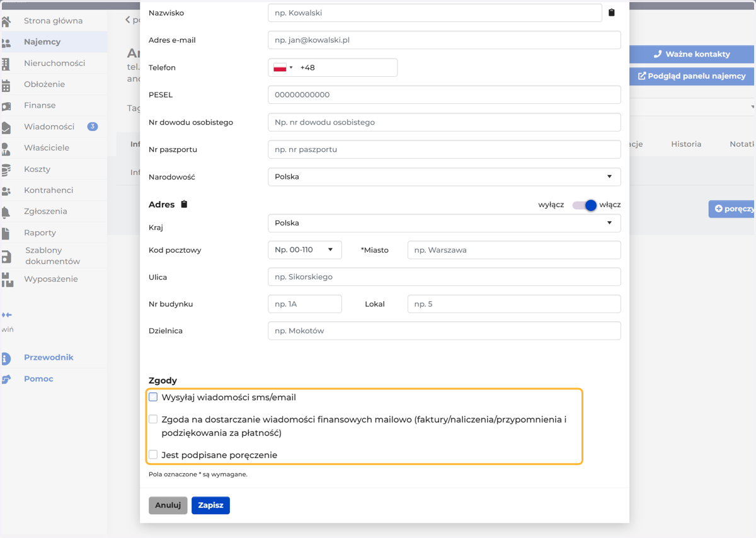Image resolution: width=756 pixels, height=538 pixels.
Task: Click the Anuluj button
Action: [x=168, y=505]
